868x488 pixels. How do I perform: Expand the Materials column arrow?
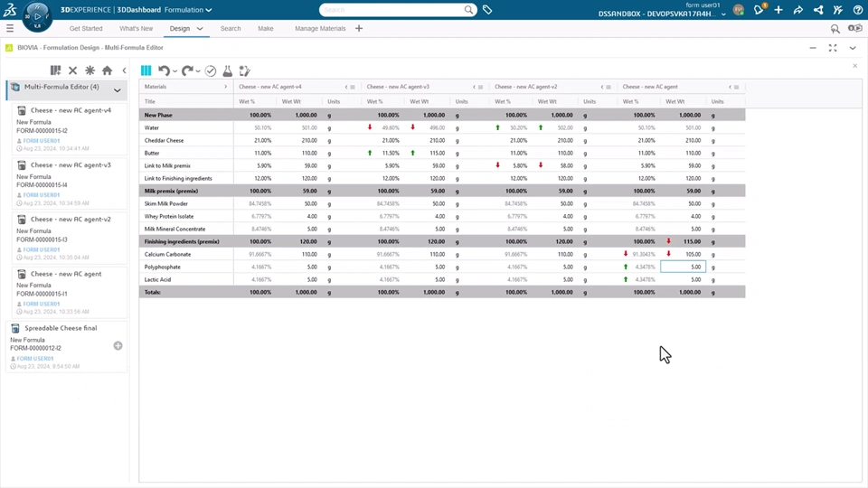[225, 87]
